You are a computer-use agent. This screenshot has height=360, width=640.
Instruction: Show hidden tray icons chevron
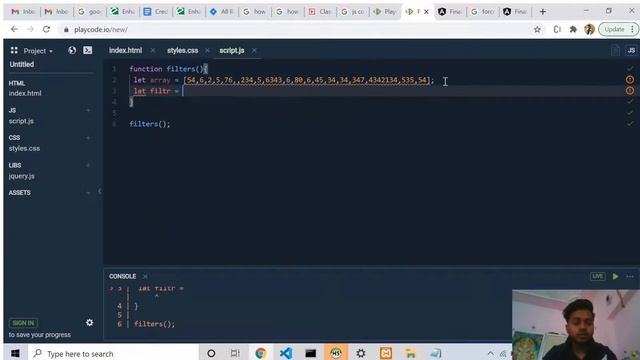point(491,353)
